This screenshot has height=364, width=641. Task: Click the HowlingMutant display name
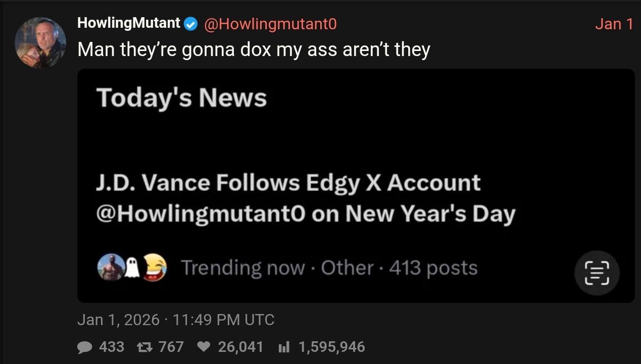point(128,23)
